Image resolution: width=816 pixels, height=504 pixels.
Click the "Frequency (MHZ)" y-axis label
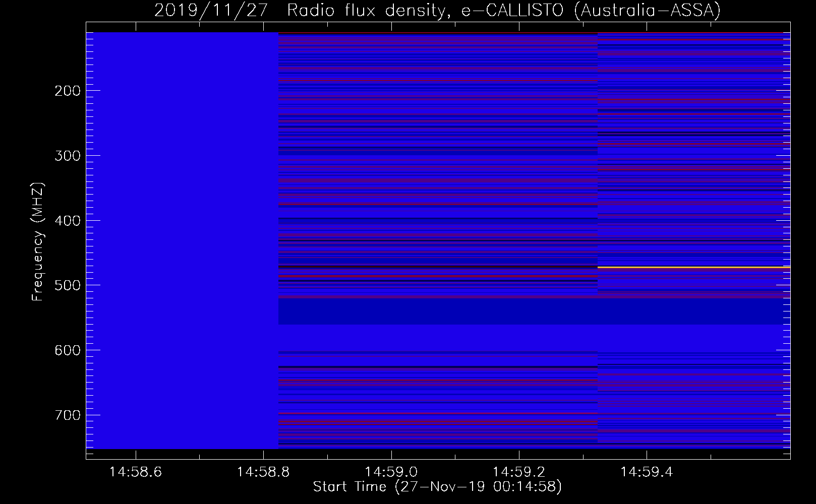pyautogui.click(x=38, y=242)
